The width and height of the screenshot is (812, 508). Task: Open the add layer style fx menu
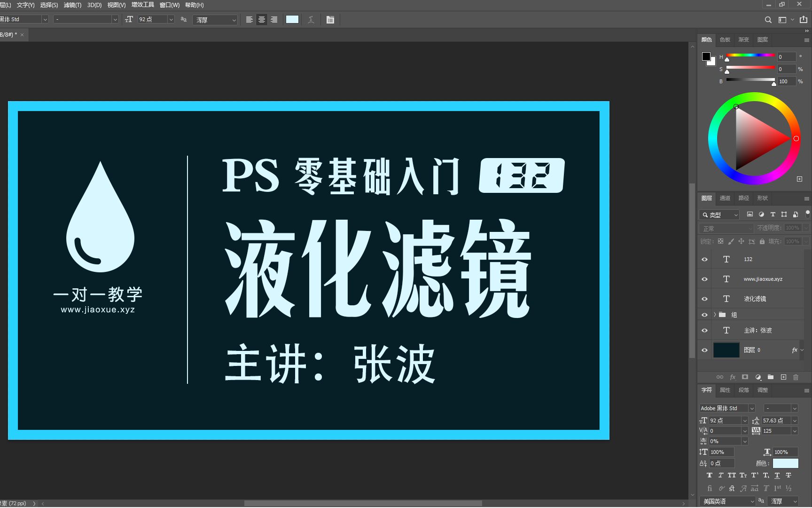pyautogui.click(x=733, y=377)
